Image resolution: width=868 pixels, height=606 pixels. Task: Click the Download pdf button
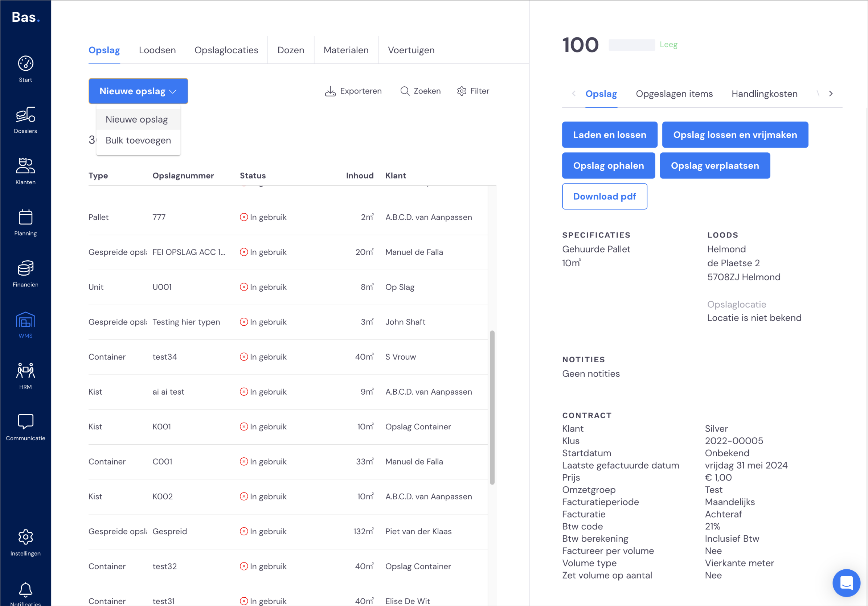(x=604, y=197)
